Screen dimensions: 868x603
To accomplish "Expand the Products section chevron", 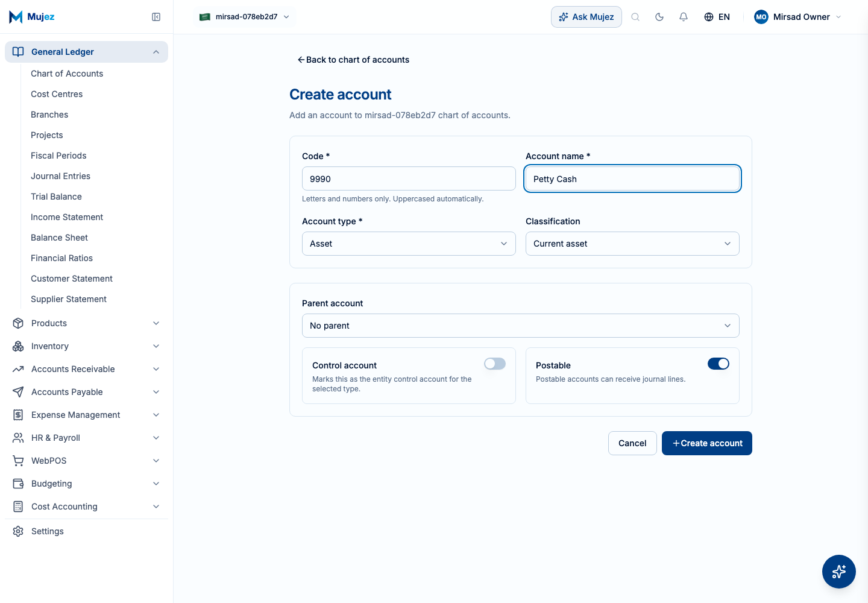I will 156,323.
